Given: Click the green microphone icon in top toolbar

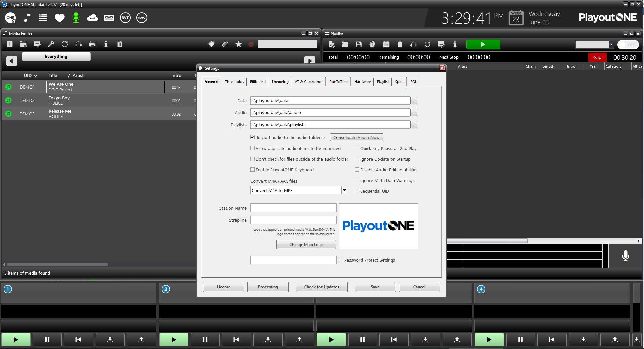Looking at the screenshot, I should [76, 18].
